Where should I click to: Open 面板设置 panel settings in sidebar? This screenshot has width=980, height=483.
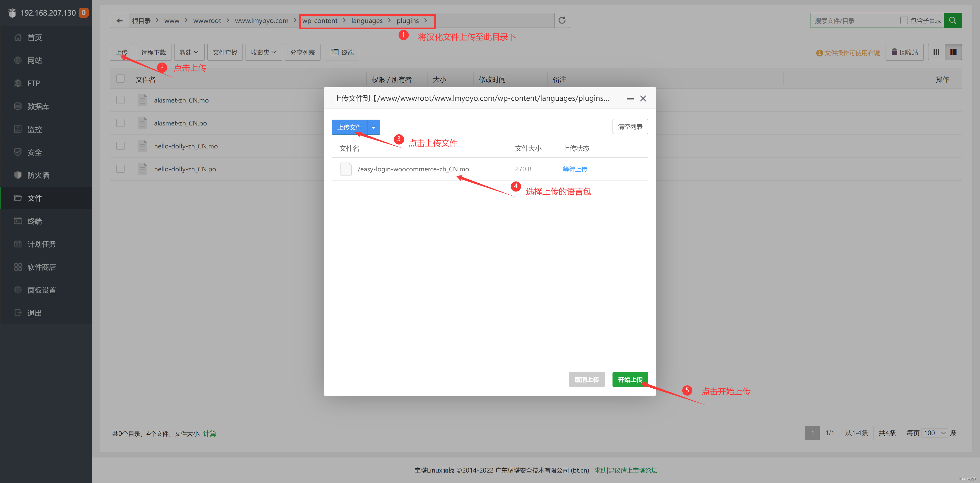(46, 290)
